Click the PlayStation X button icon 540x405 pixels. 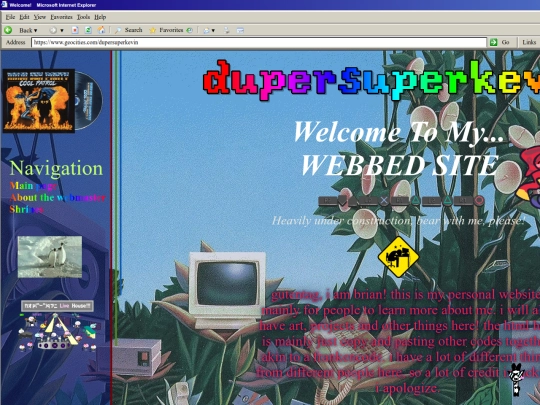384,200
